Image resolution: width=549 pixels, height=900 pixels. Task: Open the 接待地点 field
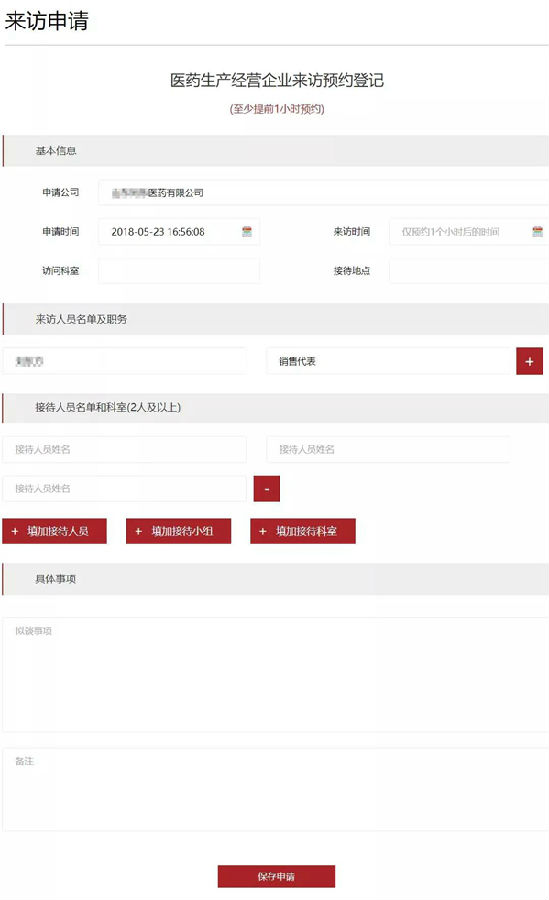point(469,270)
